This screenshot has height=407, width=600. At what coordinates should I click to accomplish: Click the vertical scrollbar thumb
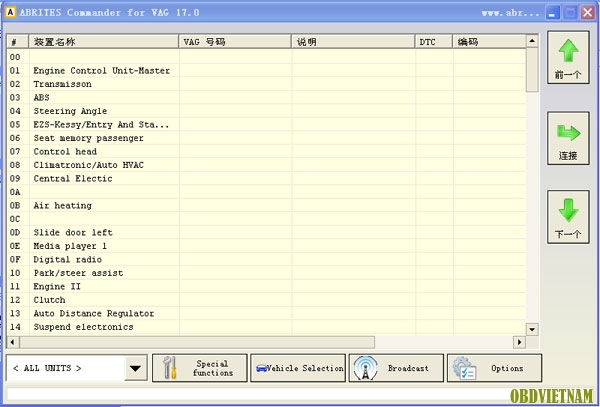point(532,70)
